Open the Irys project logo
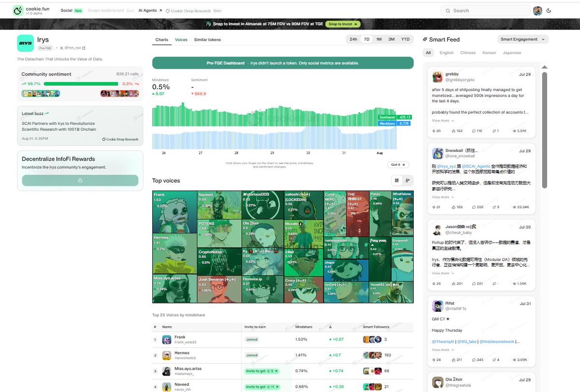Screen dimensions: 580x392 [x=25, y=43]
